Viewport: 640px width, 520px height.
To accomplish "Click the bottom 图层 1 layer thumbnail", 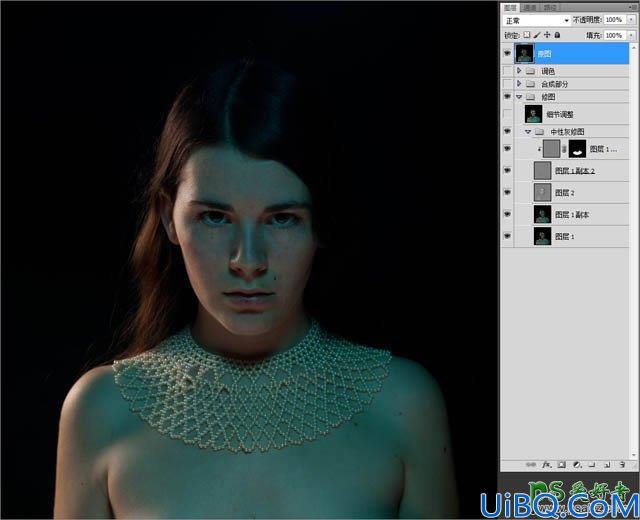I will [542, 236].
